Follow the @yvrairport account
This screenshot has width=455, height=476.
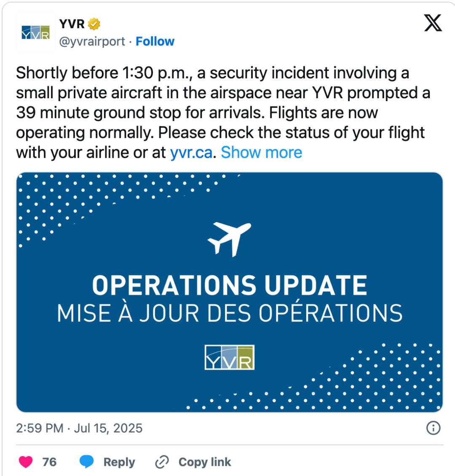(x=155, y=41)
